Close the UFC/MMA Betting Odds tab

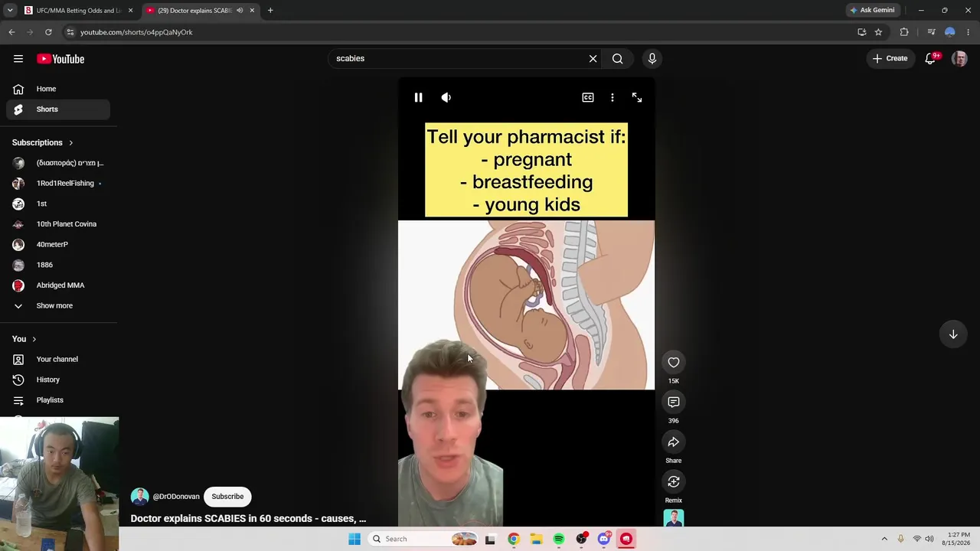130,11
